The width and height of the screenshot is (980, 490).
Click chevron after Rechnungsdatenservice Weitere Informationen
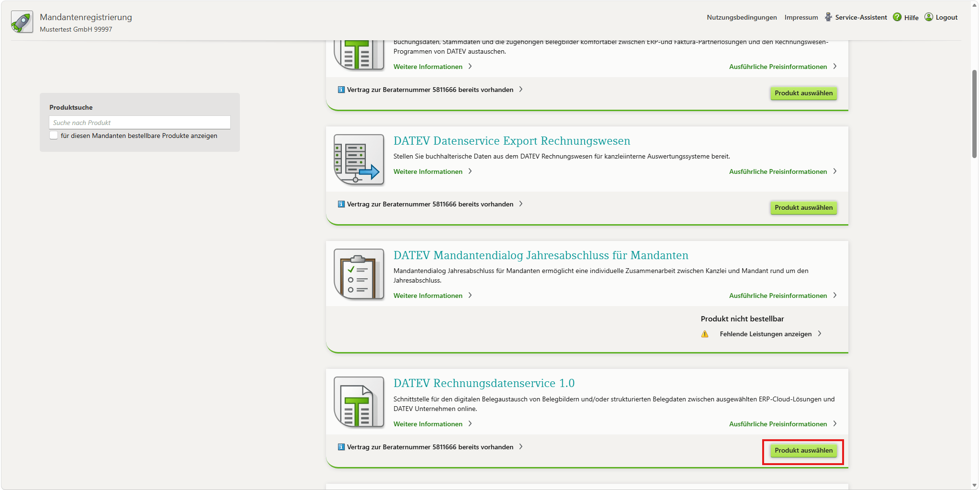pyautogui.click(x=470, y=423)
